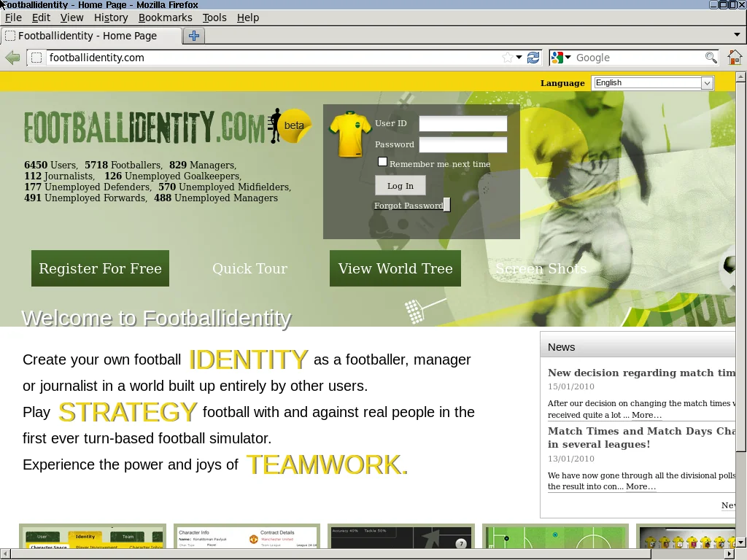Expand the Language dropdown
The width and height of the screenshot is (747, 560).
[706, 83]
